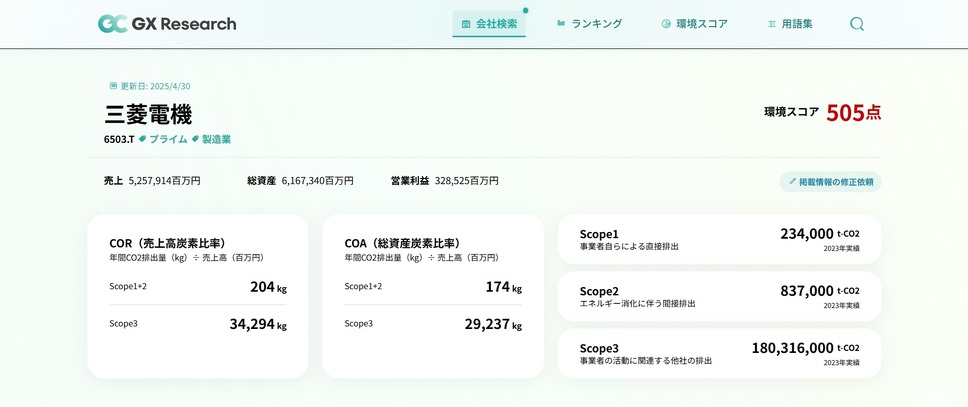Click the 505点 environment score value

[854, 112]
